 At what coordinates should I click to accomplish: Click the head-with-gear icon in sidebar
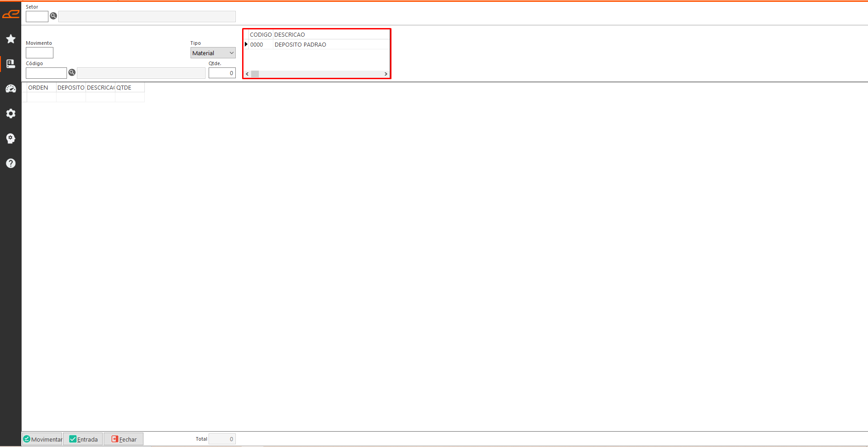[11, 138]
